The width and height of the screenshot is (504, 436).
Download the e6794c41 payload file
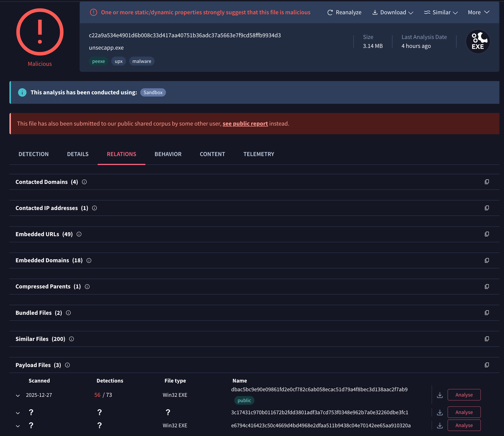click(439, 425)
